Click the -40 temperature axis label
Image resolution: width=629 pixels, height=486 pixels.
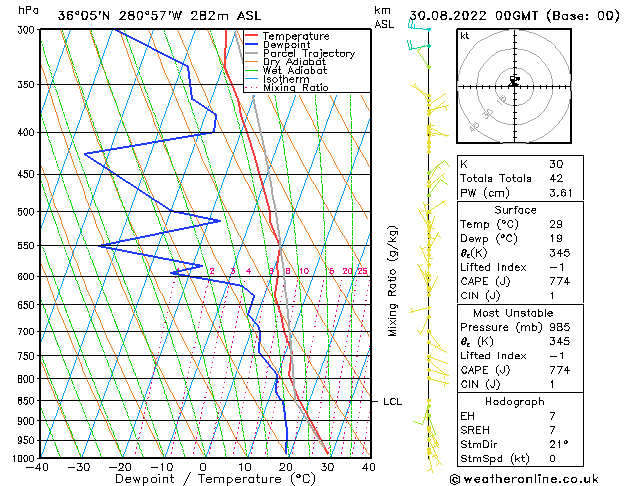tap(36, 468)
